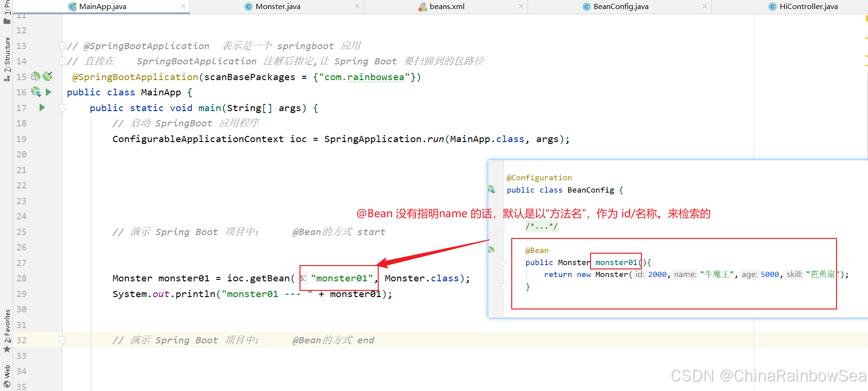The image size is (868, 391).
Task: Close the BeanConfig.java tab
Action: 705,6
